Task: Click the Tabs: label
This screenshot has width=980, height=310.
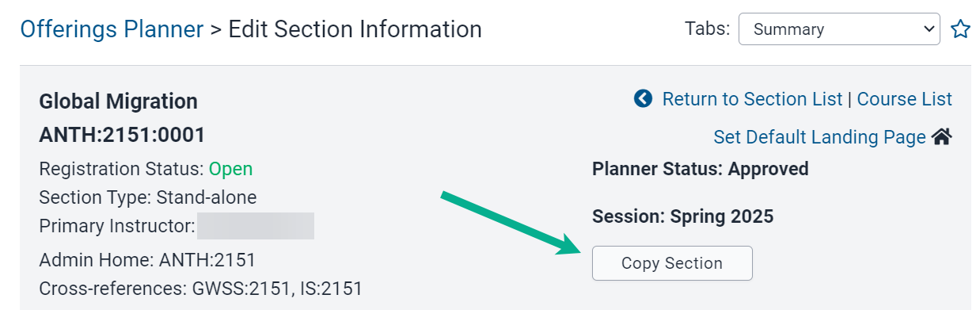Action: (x=707, y=29)
